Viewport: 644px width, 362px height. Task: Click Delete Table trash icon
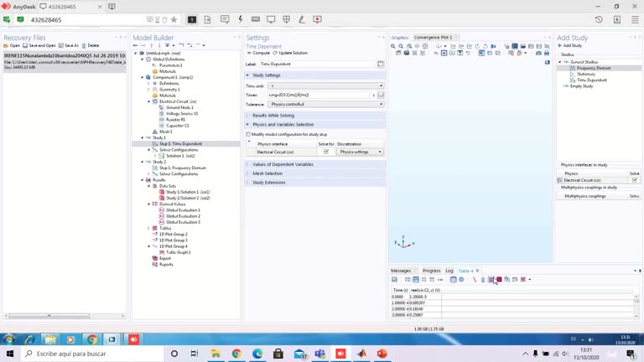point(483,280)
